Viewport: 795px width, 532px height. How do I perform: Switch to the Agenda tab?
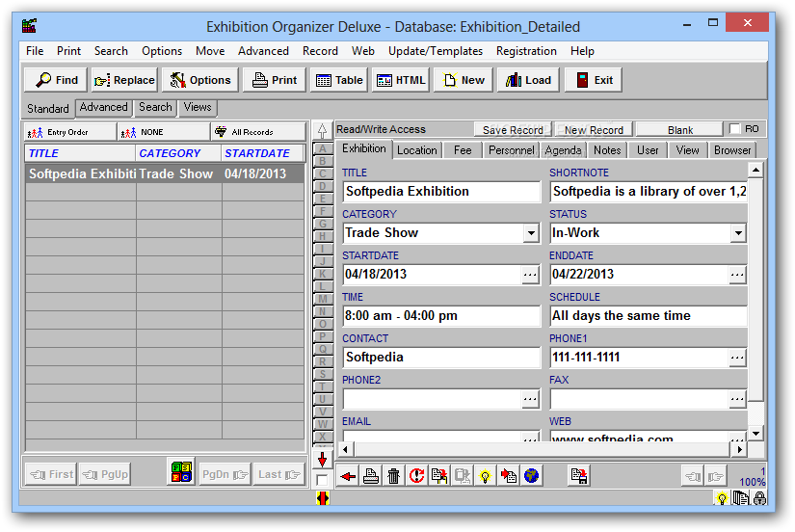pos(563,150)
